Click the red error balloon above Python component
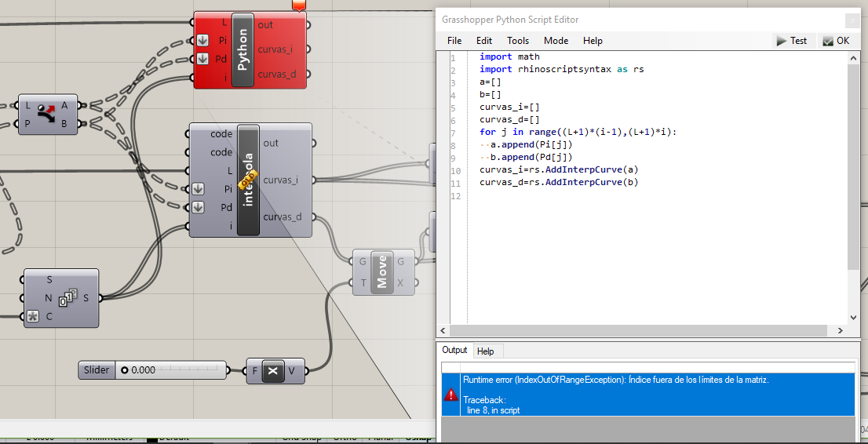The height and width of the screenshot is (444, 868). (x=298, y=5)
